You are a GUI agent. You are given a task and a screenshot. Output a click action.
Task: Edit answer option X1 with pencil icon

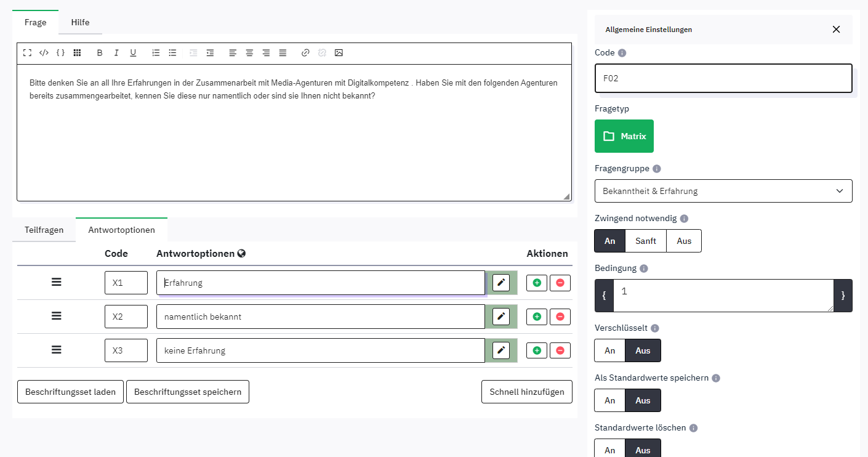pos(501,283)
